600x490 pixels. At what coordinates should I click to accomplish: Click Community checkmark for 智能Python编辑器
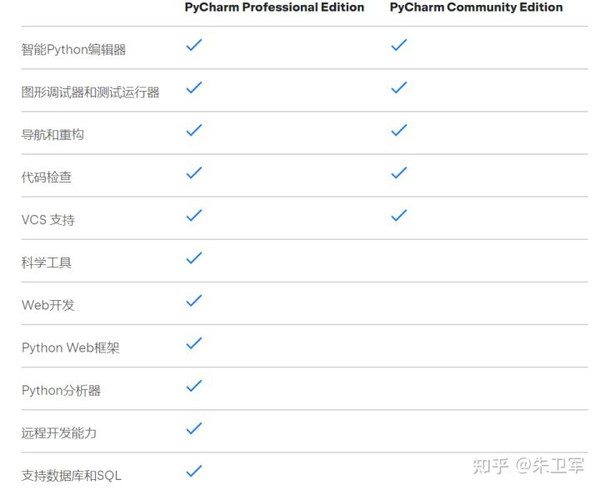click(x=399, y=45)
